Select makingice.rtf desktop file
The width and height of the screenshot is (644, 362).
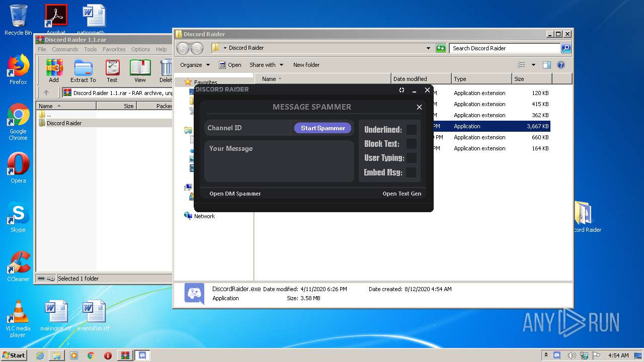[x=56, y=316]
